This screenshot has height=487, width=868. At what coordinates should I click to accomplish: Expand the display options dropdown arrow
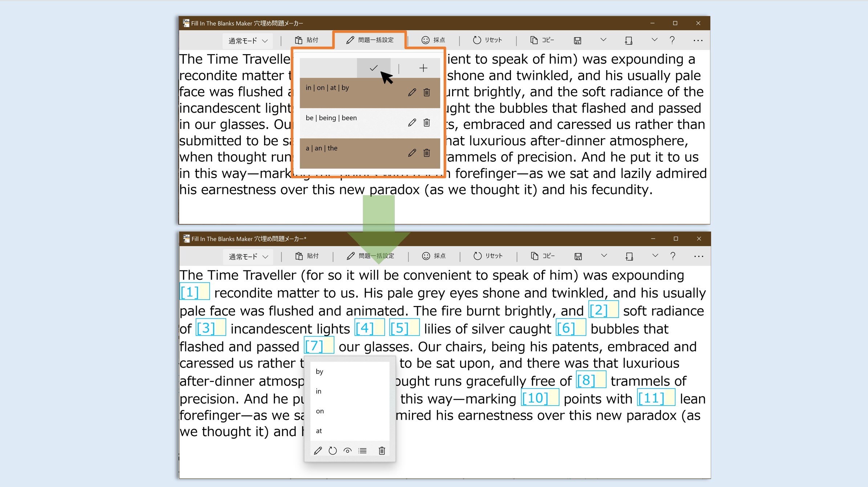click(x=654, y=40)
